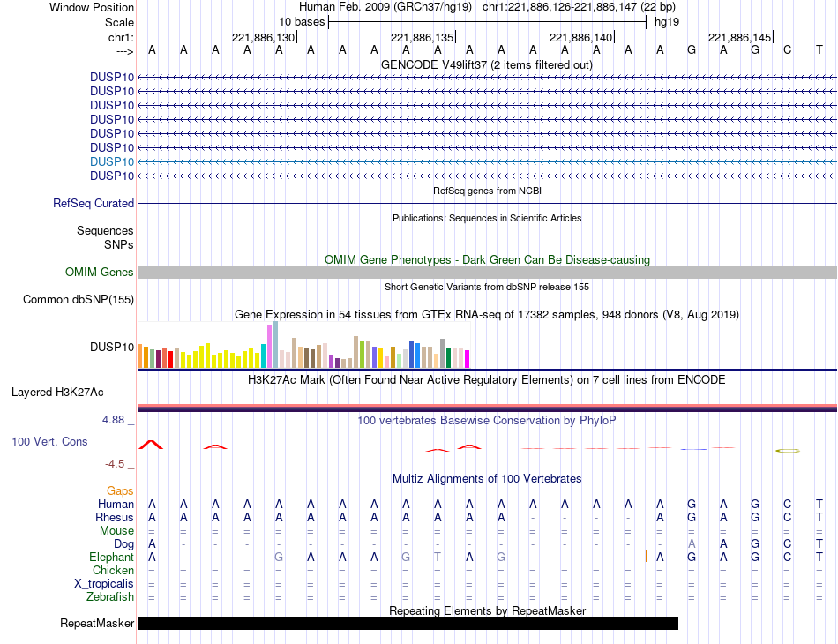Click the GENCODE V49lift37 track title
838x644 pixels.
[x=487, y=64]
